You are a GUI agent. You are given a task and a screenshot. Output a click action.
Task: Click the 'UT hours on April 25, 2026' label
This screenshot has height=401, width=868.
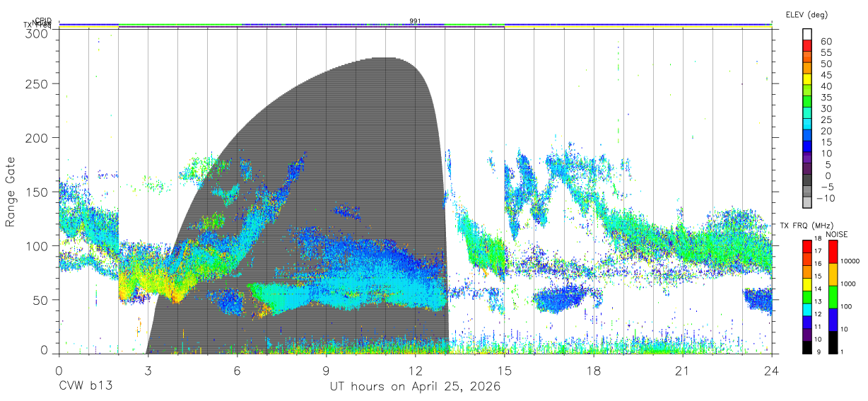pyautogui.click(x=415, y=387)
